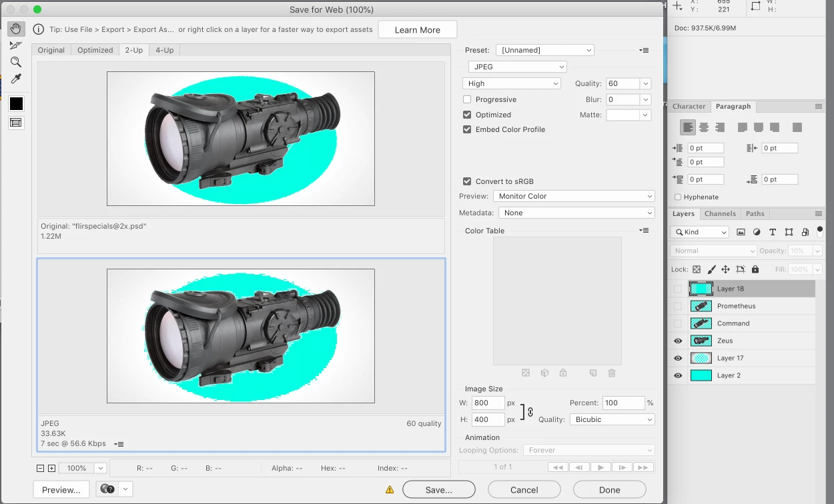Image resolution: width=834 pixels, height=504 pixels.
Task: Switch to the 4-Up tab
Action: tap(165, 50)
